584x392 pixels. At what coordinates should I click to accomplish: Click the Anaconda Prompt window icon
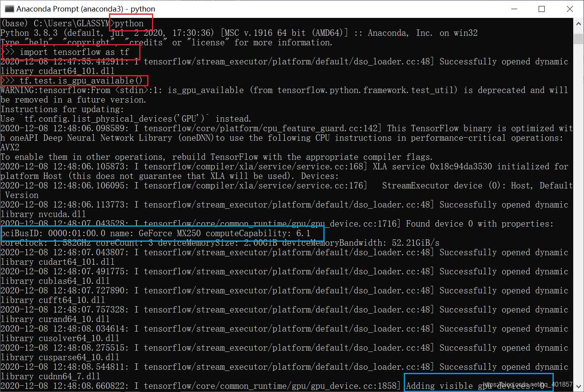9,9
